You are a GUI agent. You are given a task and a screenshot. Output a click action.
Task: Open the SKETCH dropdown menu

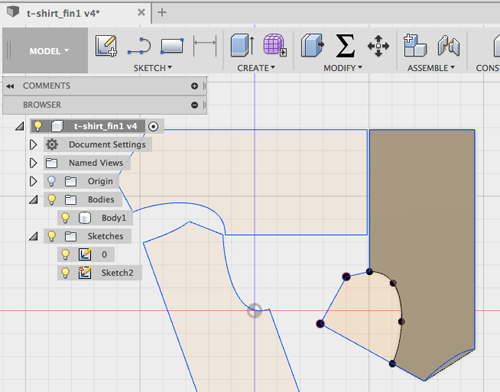153,68
